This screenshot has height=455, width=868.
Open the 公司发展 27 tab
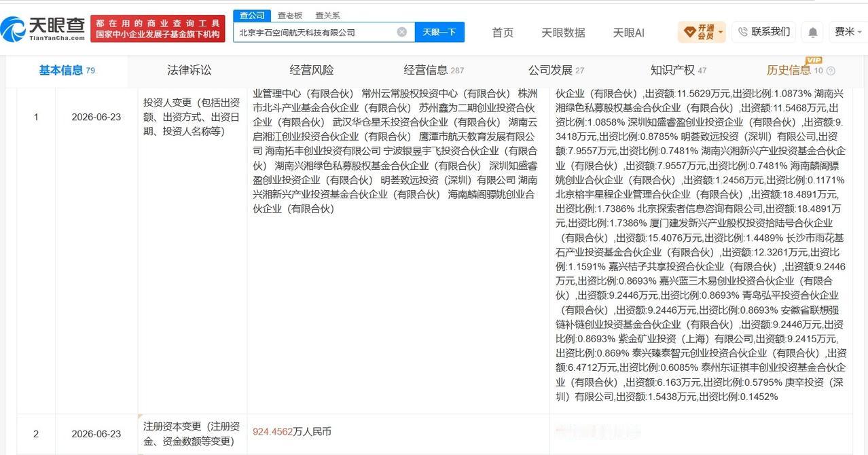tap(556, 70)
